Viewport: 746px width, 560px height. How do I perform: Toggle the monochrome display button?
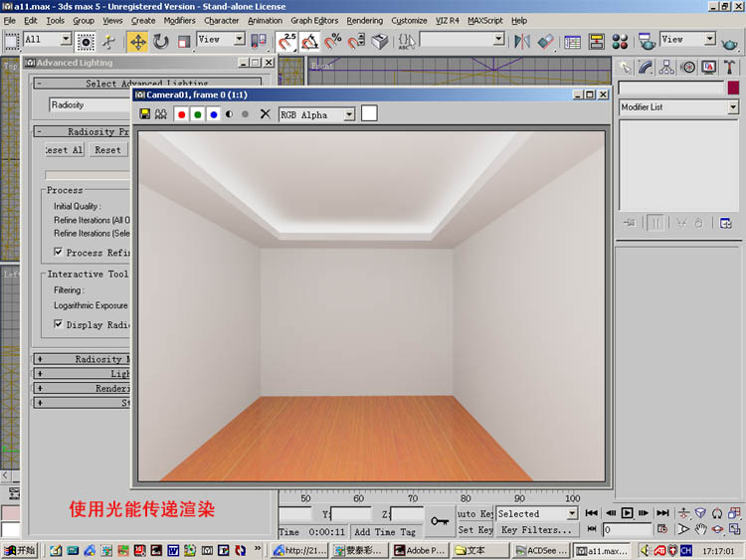(x=245, y=114)
